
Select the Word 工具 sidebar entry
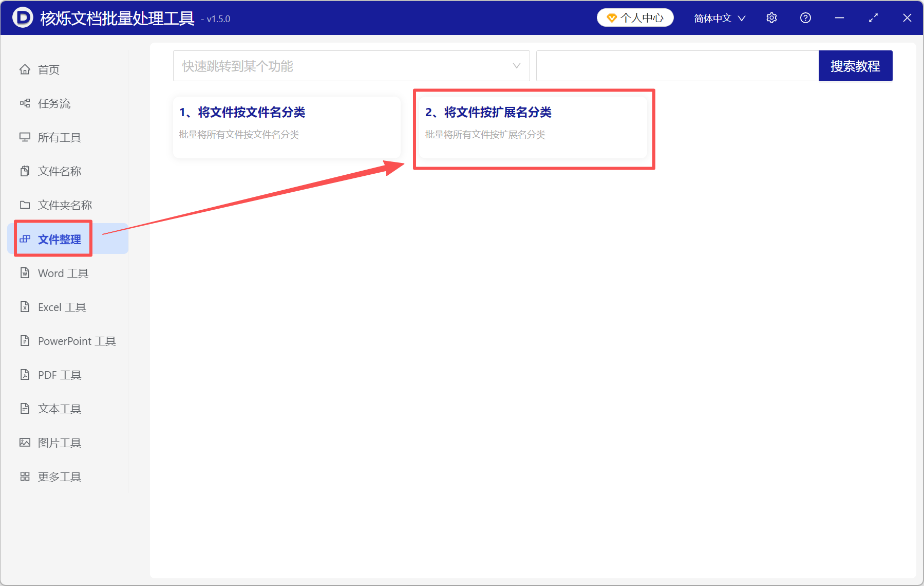(x=63, y=273)
